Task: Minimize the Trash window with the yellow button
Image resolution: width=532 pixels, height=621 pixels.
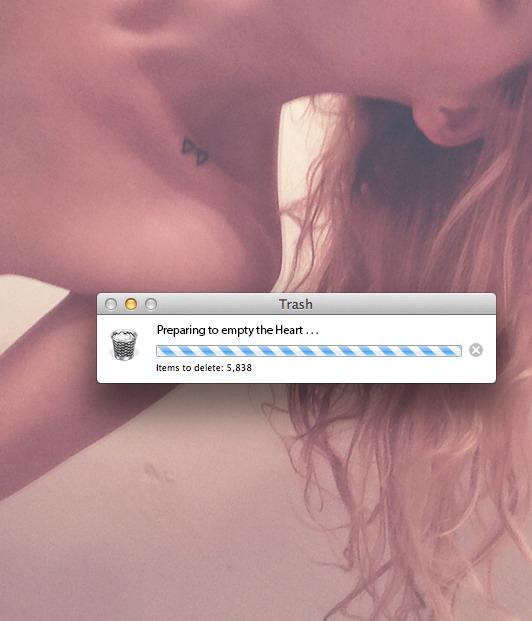Action: click(x=131, y=304)
